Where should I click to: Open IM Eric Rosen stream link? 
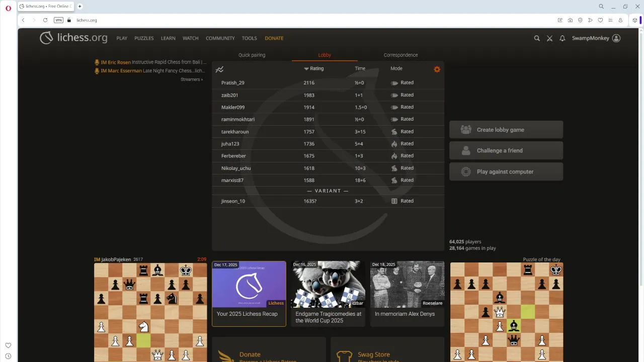(x=150, y=62)
